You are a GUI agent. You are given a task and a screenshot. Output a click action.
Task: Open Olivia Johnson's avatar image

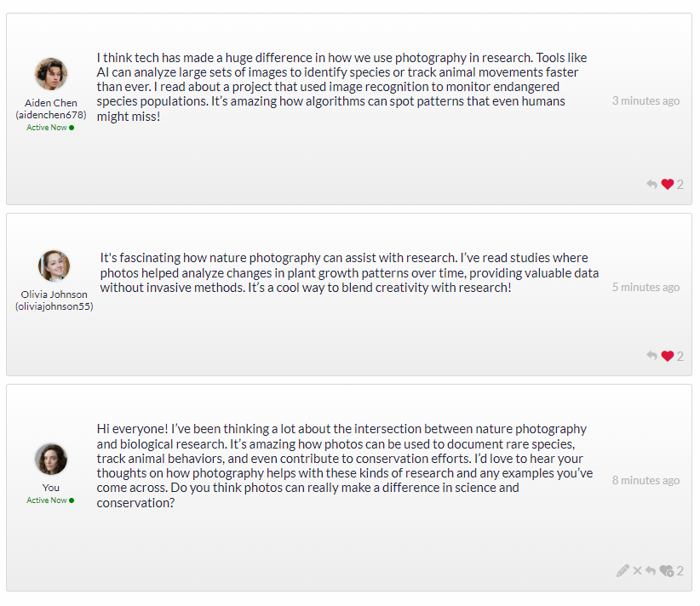click(54, 266)
